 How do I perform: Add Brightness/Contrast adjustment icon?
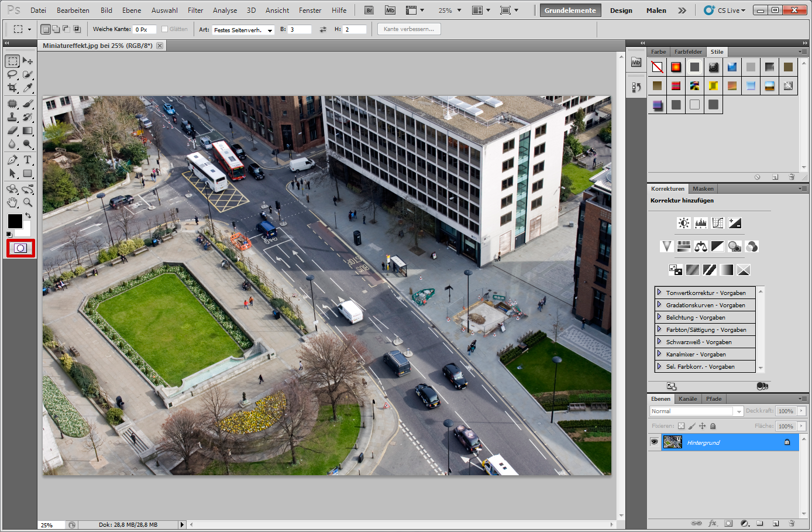coord(683,223)
